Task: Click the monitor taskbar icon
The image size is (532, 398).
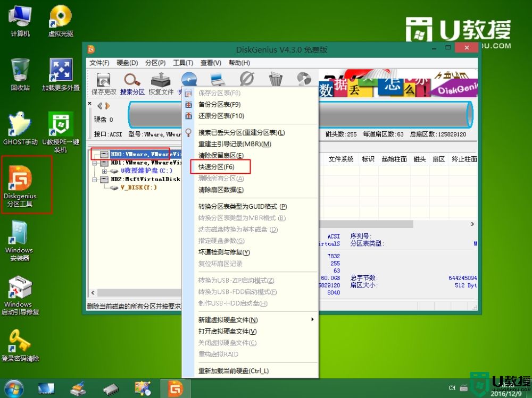Action: (46, 389)
